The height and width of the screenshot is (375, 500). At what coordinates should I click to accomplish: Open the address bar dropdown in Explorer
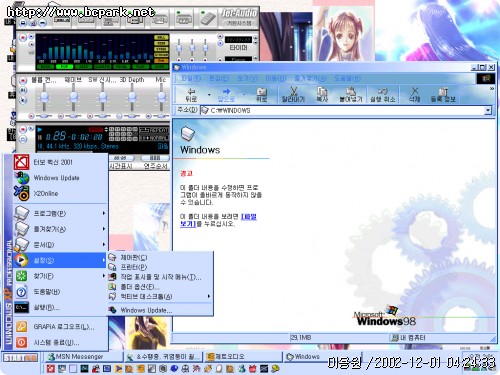488,110
